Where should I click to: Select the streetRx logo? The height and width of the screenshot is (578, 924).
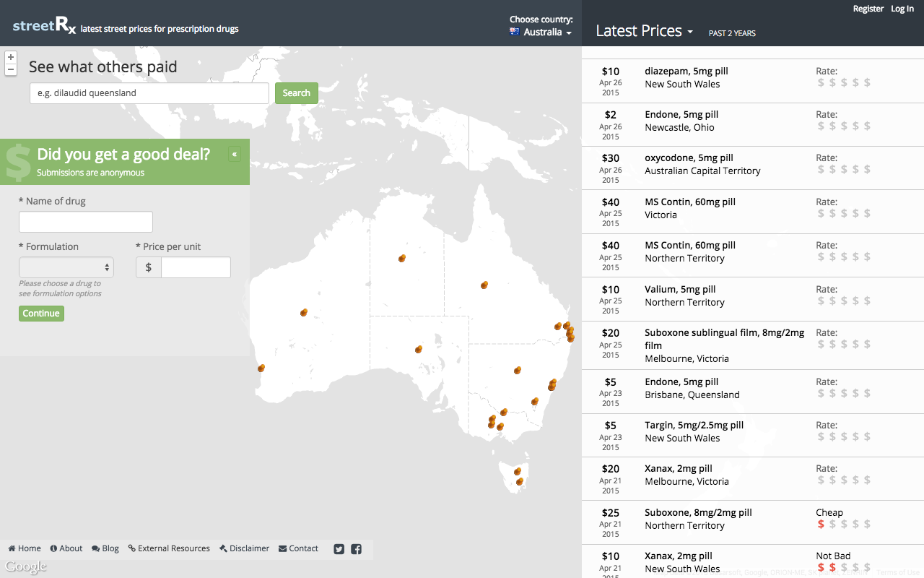[x=44, y=27]
